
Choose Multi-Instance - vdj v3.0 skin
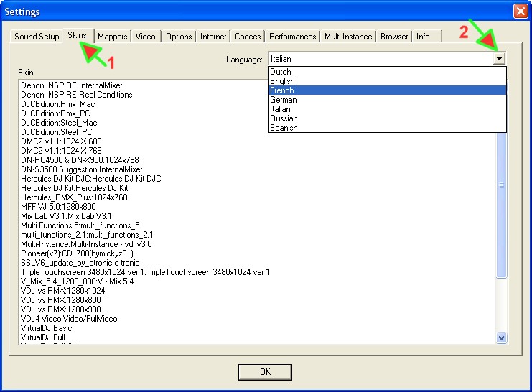(87, 244)
